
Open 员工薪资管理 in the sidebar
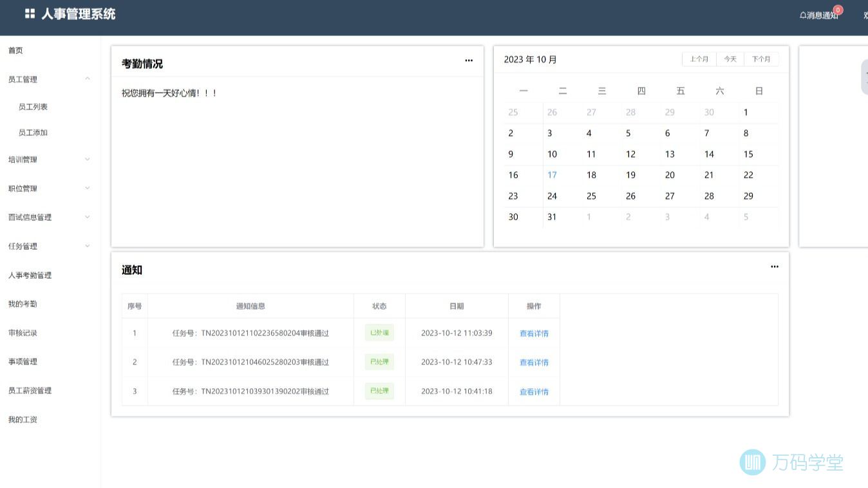(x=30, y=390)
